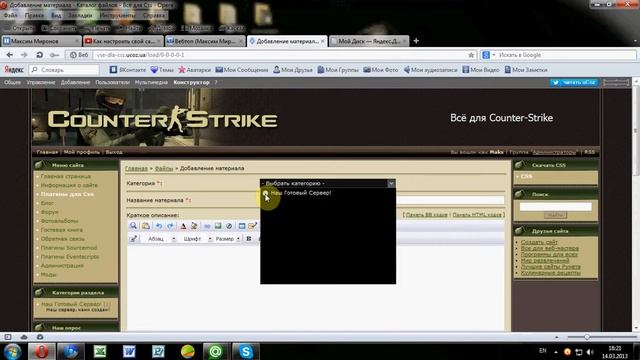Click 'Гостевая книга' in site menu

pyautogui.click(x=62, y=230)
